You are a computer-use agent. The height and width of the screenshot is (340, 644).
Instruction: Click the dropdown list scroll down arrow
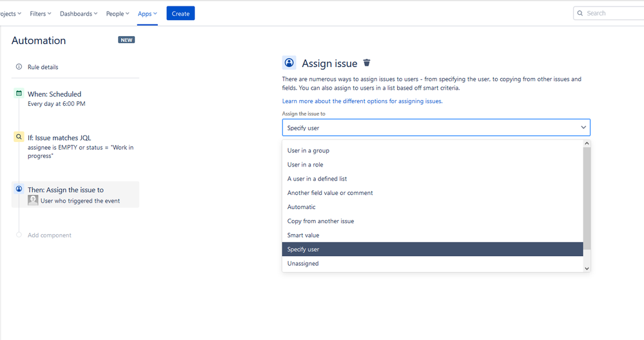(587, 268)
